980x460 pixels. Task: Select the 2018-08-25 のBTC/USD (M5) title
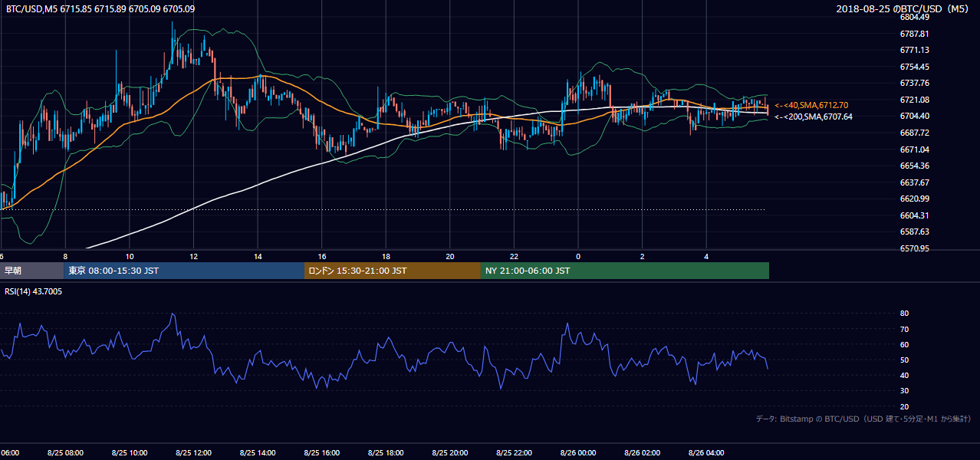(x=904, y=8)
